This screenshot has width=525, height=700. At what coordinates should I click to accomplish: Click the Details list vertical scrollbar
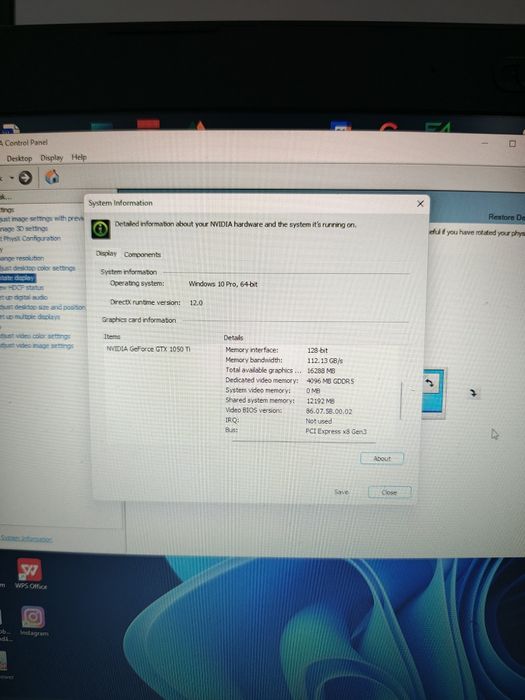point(401,400)
